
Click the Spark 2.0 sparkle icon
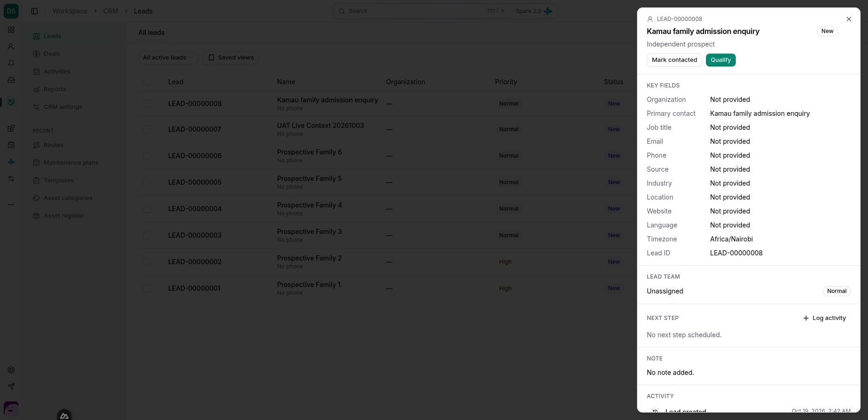tap(548, 11)
